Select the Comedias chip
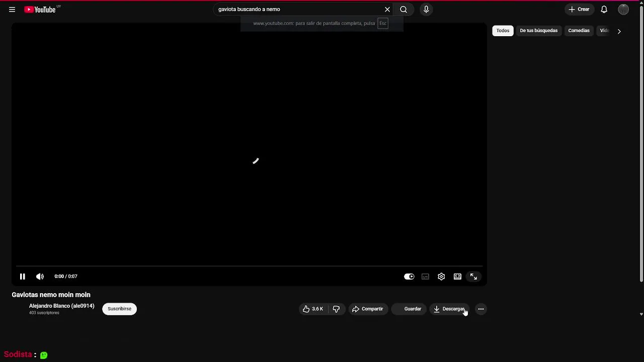This screenshot has height=362, width=644. point(579,31)
